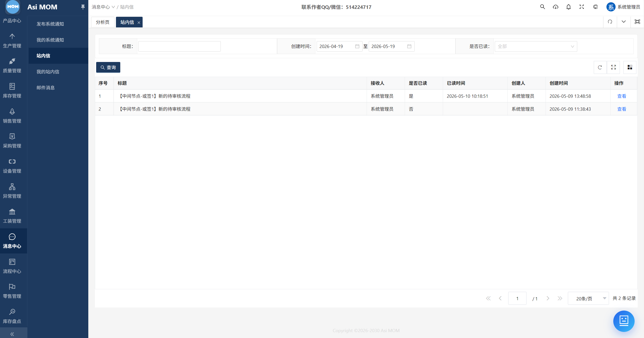Open the theme palette icon
Viewport: 644px width, 338px height.
(x=596, y=7)
